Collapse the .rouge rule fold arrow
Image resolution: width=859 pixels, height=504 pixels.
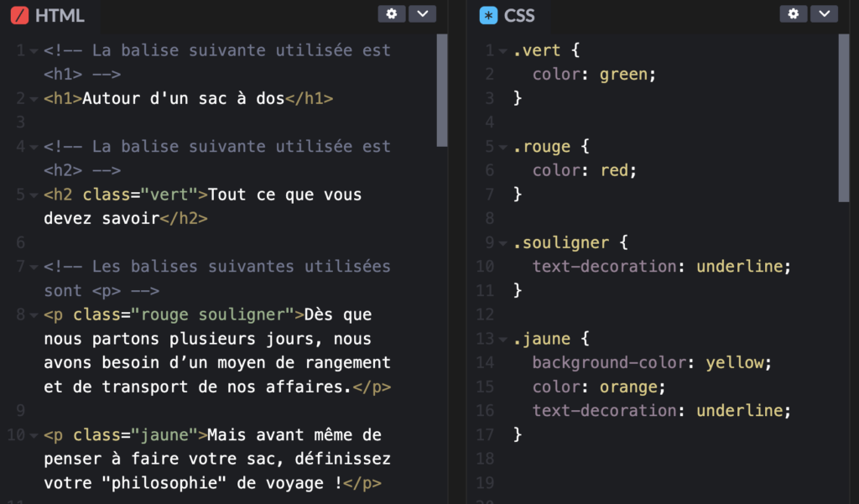pos(503,148)
